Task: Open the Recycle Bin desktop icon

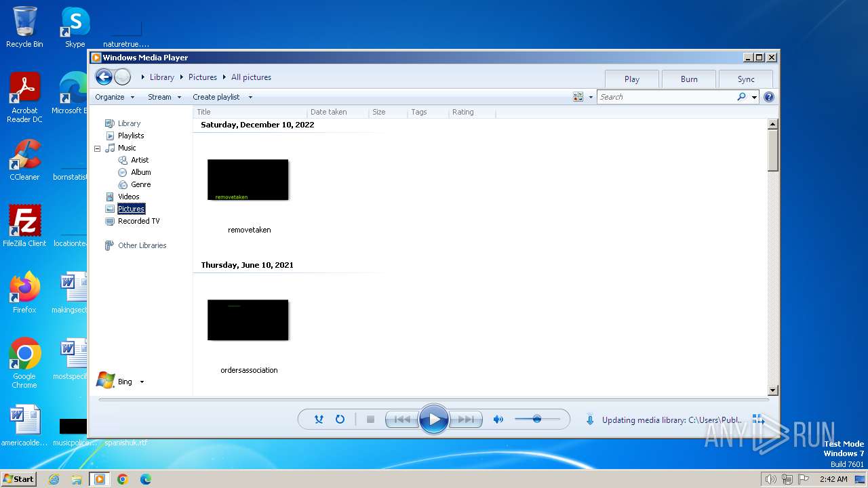Action: 24,27
